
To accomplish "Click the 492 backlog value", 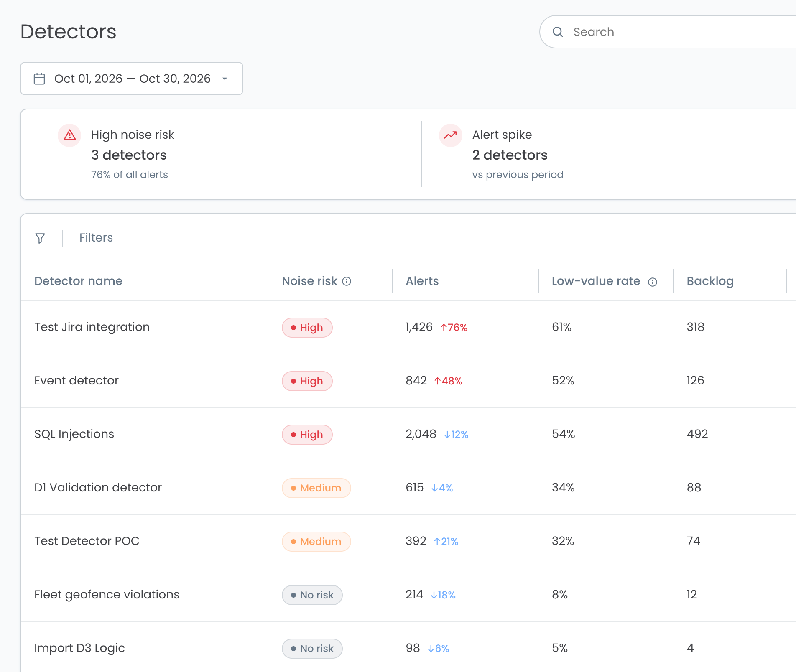I will [697, 434].
